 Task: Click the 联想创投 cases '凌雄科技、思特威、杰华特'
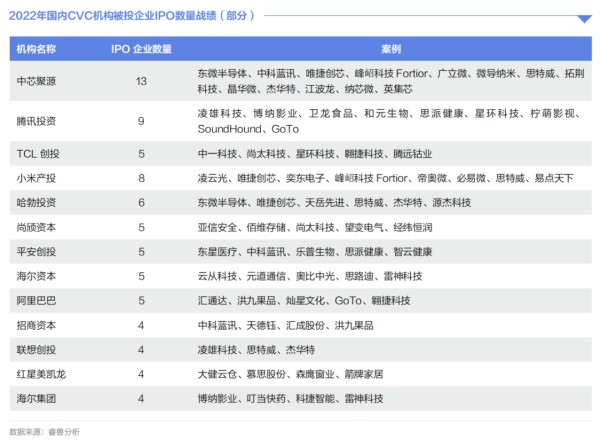pyautogui.click(x=256, y=350)
